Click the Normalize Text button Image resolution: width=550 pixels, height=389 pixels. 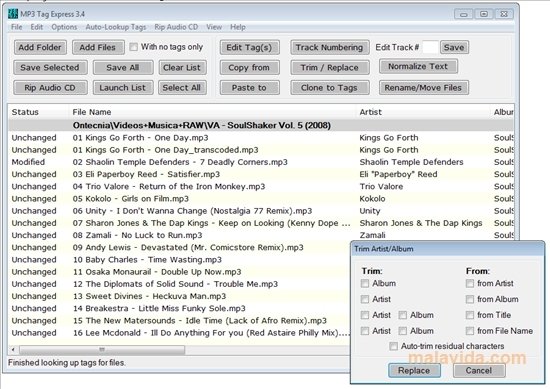click(418, 66)
